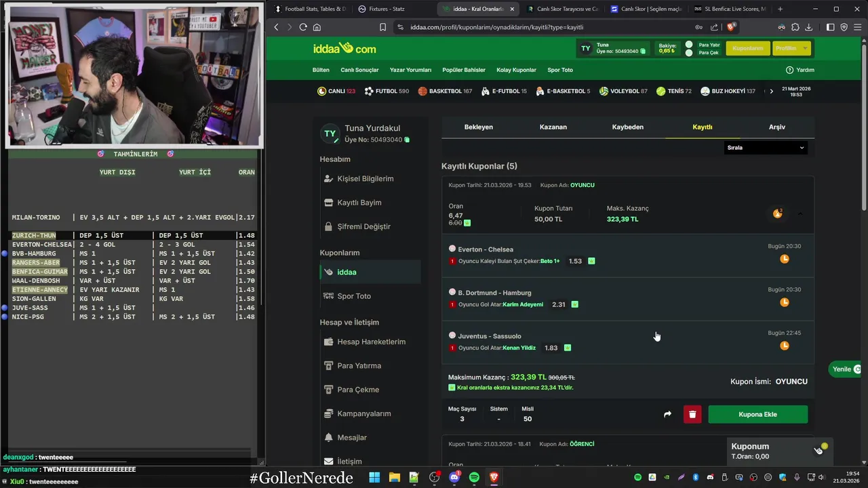Switch to the Bekleyen tab
868x488 pixels.
point(479,127)
